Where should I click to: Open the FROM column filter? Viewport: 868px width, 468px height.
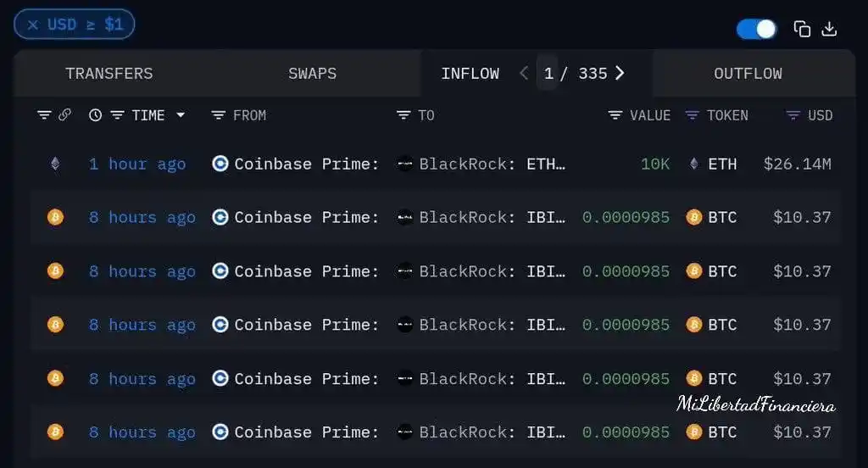point(218,114)
